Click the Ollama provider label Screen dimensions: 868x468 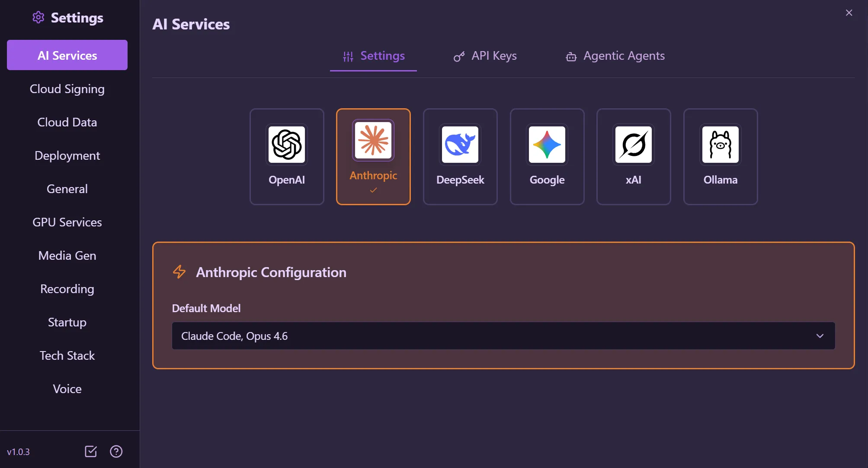[721, 180]
